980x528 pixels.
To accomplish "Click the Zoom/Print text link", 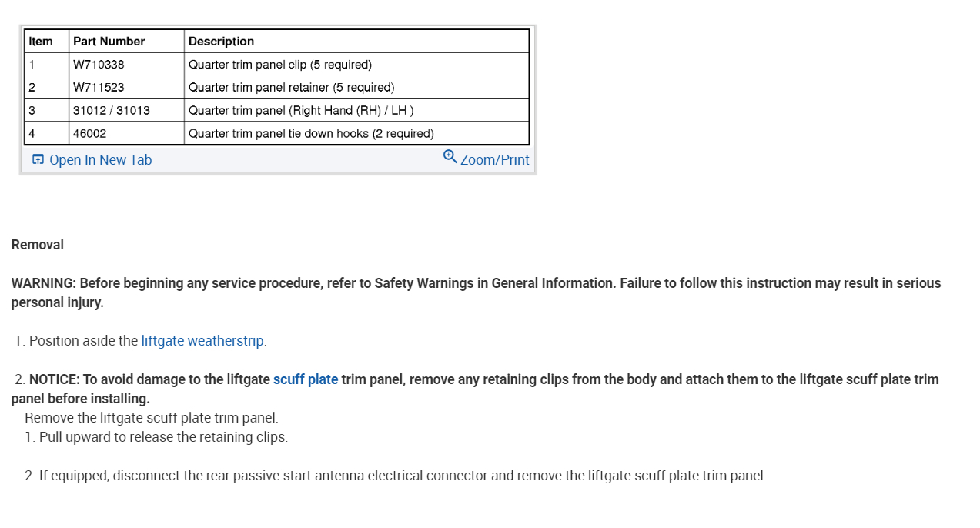I will 494,160.
